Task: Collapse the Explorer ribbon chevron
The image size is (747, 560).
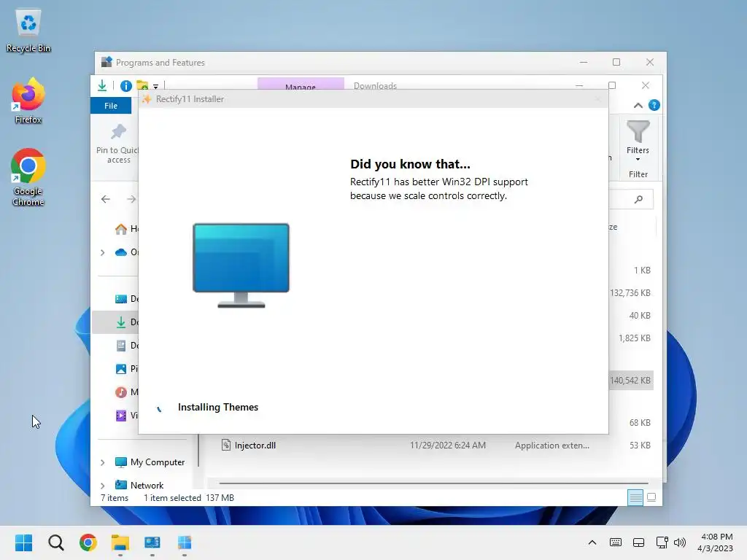Action: click(638, 106)
